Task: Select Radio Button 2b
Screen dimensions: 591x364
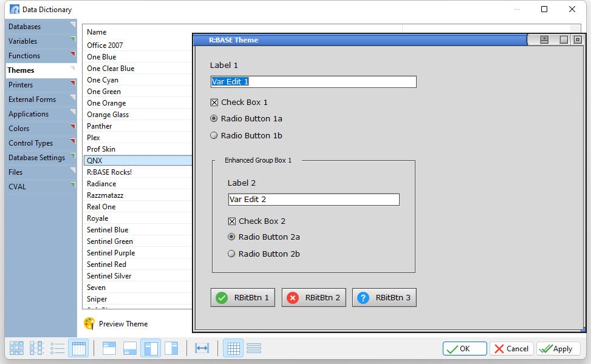Action: tap(231, 254)
